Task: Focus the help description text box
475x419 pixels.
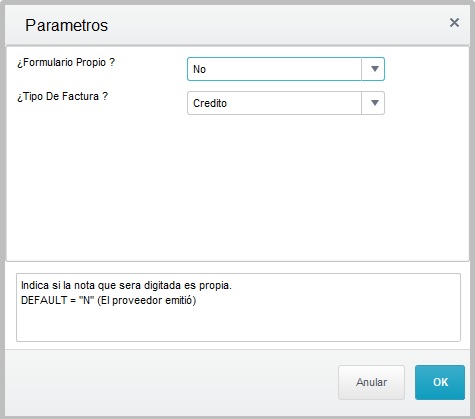Action: click(x=238, y=307)
